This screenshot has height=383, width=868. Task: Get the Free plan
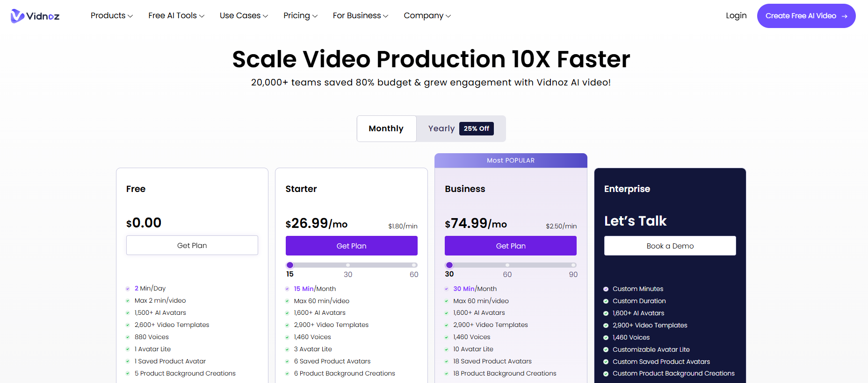point(192,245)
